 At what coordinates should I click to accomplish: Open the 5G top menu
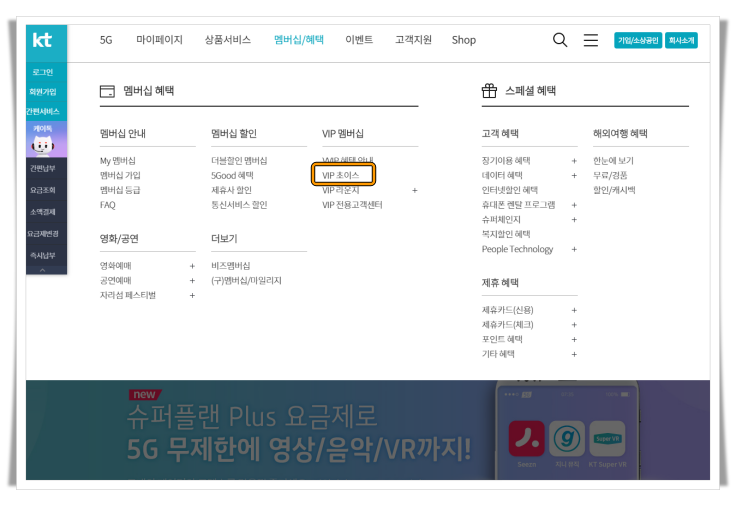click(x=106, y=40)
